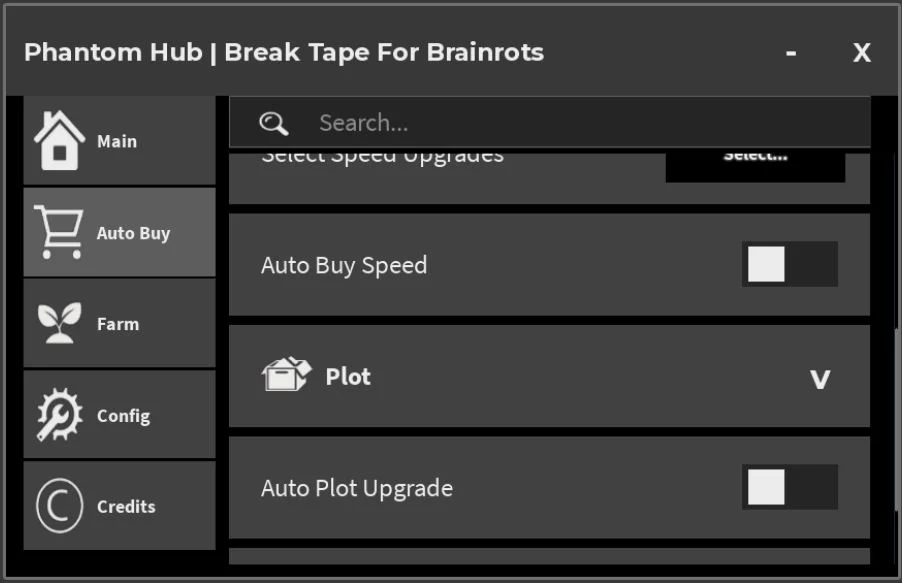Screen dimensions: 902x583
Task: Switch to the Farm tab
Action: click(x=120, y=323)
